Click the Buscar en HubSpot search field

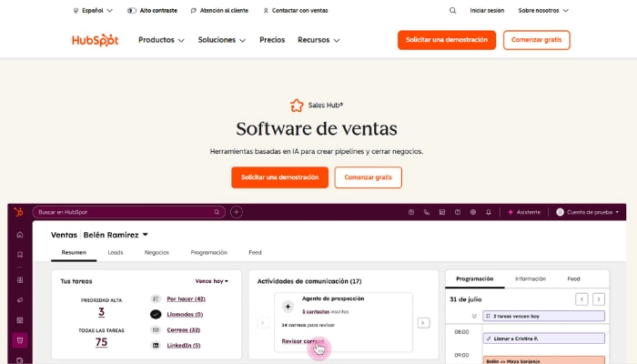pyautogui.click(x=129, y=212)
